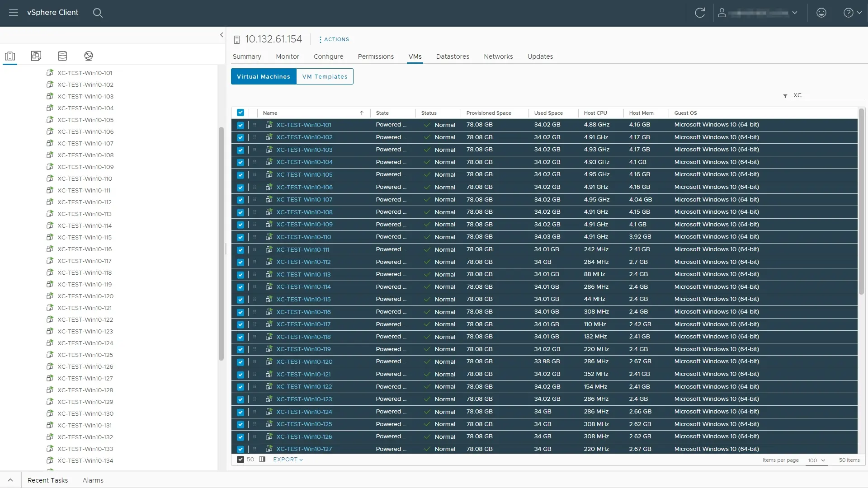Click the manage columns icon in footer

point(262,460)
